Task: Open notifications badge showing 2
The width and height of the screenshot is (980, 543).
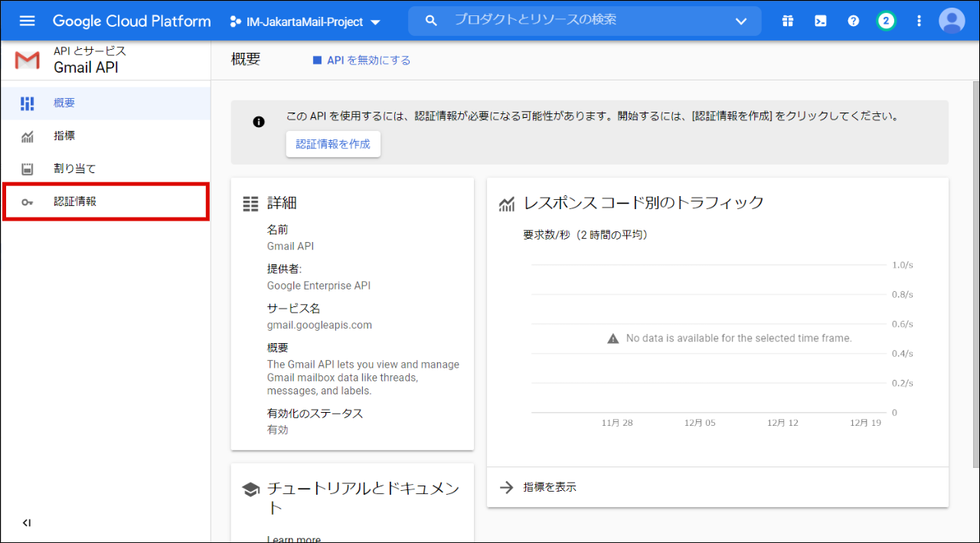Action: point(886,21)
